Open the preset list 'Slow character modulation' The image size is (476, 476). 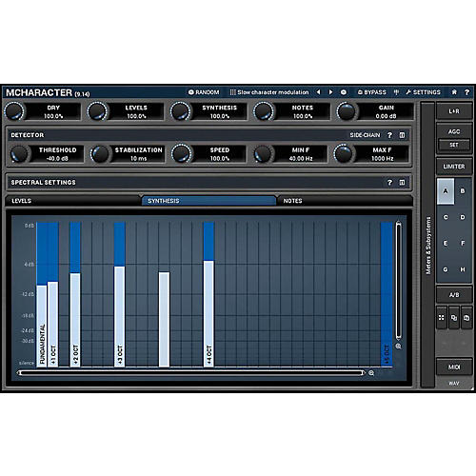269,92
